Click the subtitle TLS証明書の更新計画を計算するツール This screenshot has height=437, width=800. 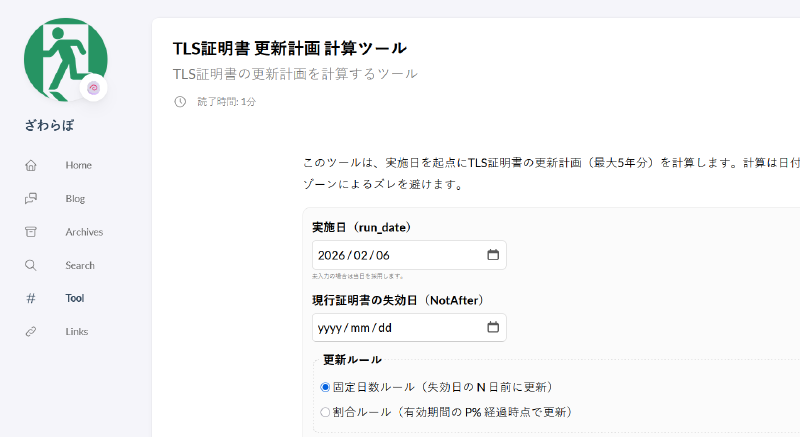pos(295,74)
